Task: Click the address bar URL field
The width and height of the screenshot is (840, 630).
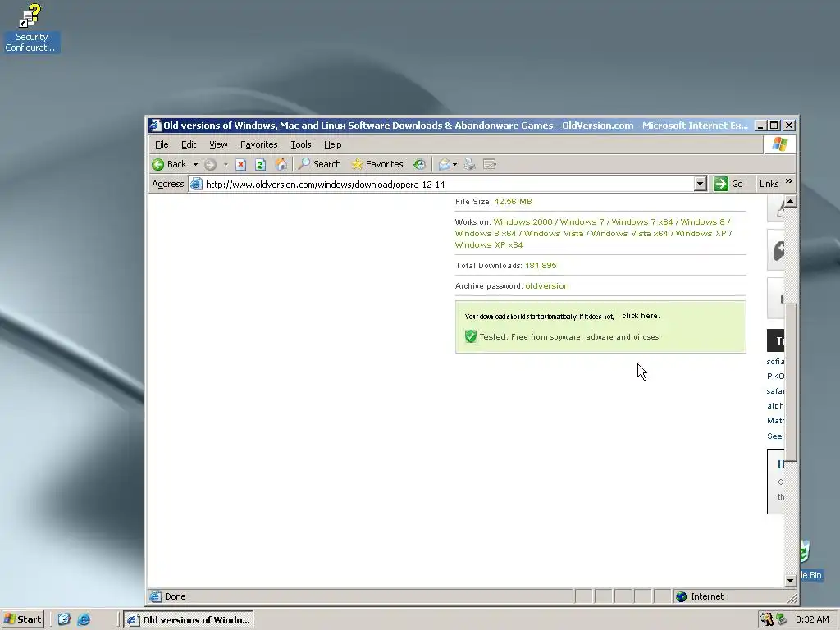Action: [x=449, y=185]
